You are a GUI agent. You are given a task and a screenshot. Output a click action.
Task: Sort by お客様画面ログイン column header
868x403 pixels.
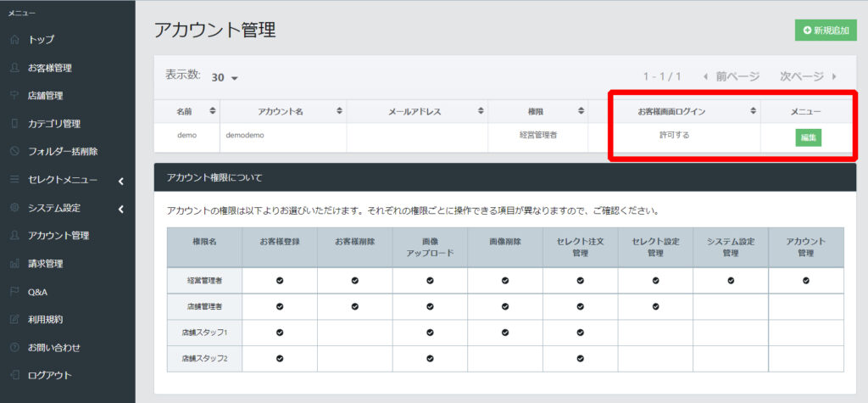(x=686, y=111)
